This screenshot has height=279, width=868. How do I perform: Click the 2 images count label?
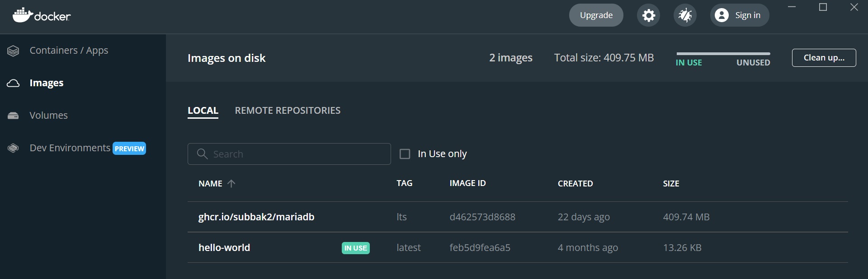click(x=511, y=58)
